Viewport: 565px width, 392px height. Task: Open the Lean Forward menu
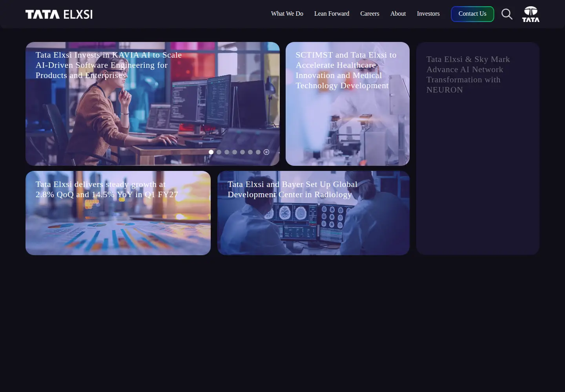tap(332, 14)
